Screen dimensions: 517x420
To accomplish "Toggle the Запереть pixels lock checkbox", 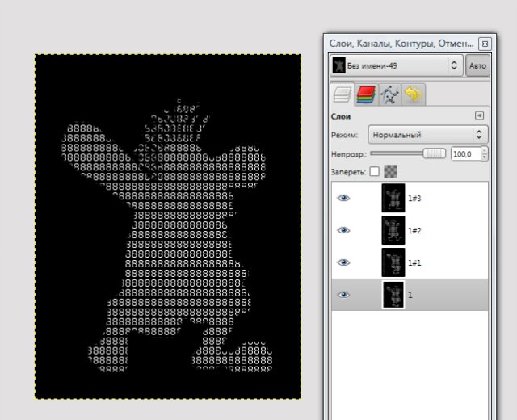I will (x=374, y=171).
